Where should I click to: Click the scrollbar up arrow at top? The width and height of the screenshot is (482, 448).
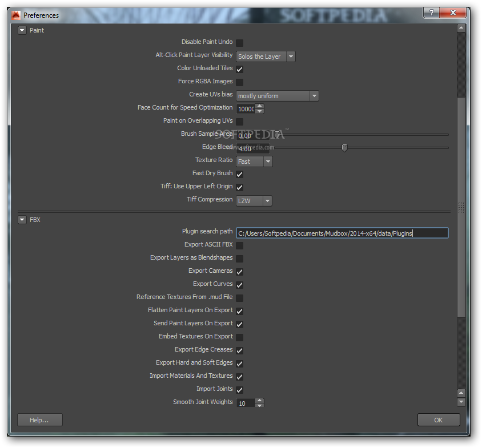[461, 29]
